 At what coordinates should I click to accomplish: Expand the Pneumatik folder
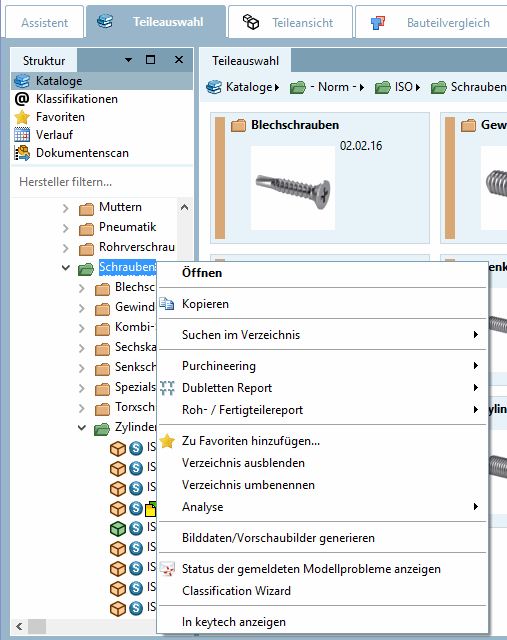(65, 228)
